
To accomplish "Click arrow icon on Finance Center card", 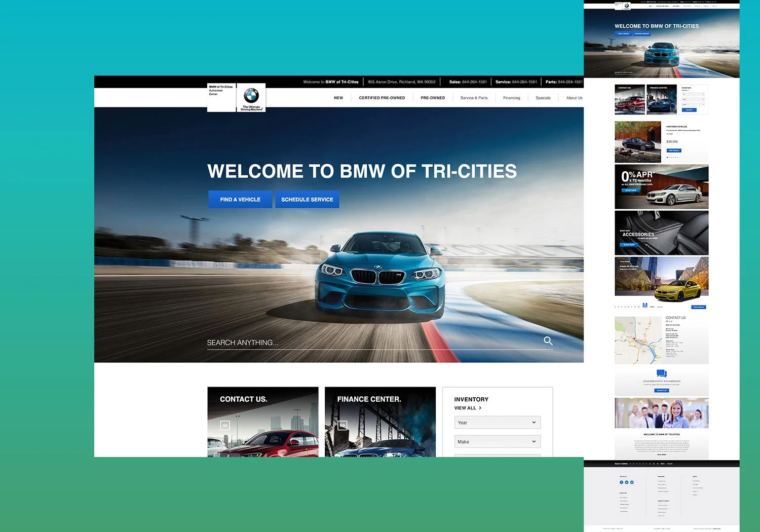I will (x=343, y=426).
